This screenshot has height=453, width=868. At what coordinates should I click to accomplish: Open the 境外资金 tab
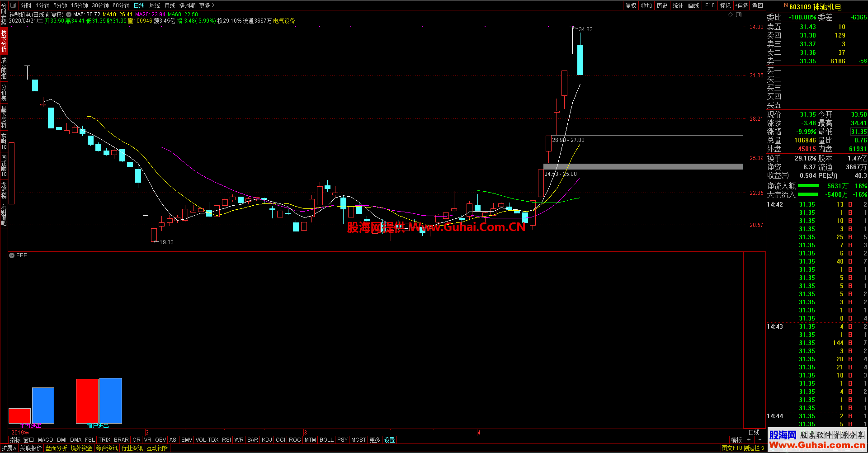coord(82,448)
